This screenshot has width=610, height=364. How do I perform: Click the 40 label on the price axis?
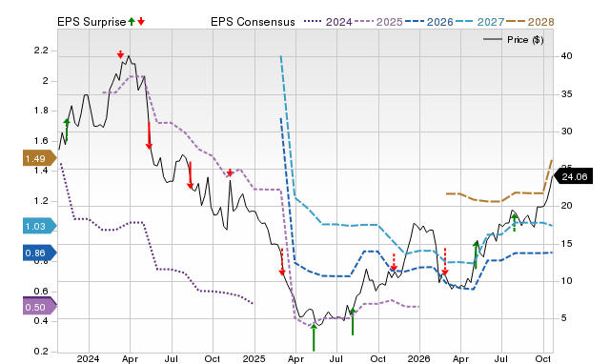(x=566, y=56)
